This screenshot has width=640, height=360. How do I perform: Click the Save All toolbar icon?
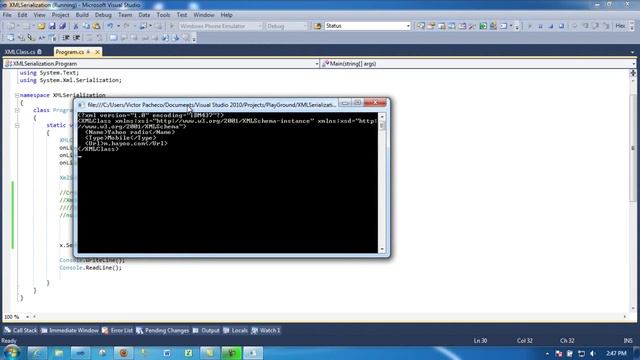pyautogui.click(x=62, y=26)
